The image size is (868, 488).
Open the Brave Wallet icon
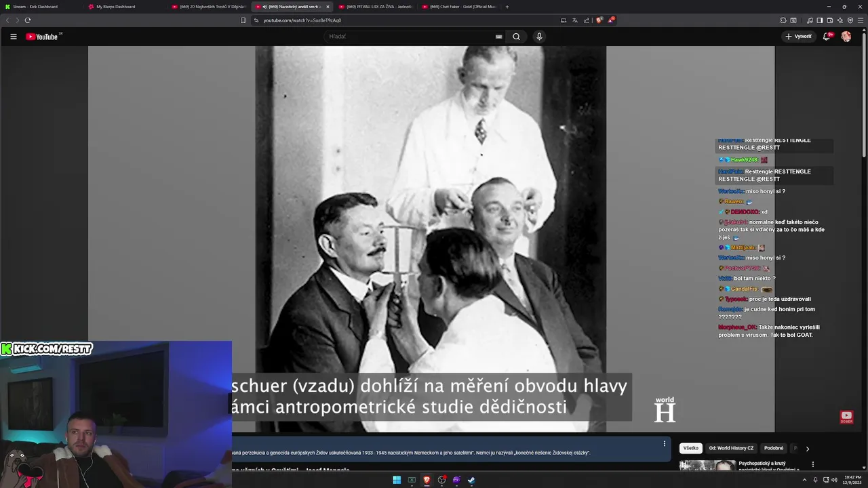click(830, 20)
